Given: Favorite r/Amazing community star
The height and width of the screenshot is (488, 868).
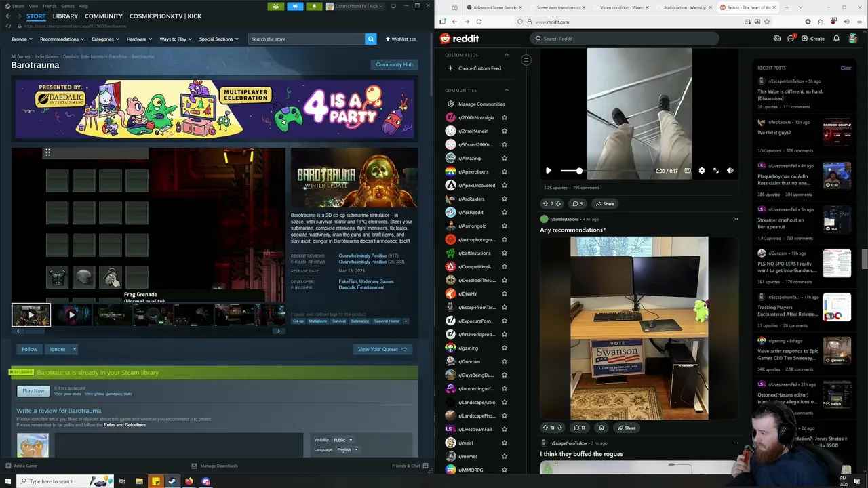Looking at the screenshot, I should [504, 158].
